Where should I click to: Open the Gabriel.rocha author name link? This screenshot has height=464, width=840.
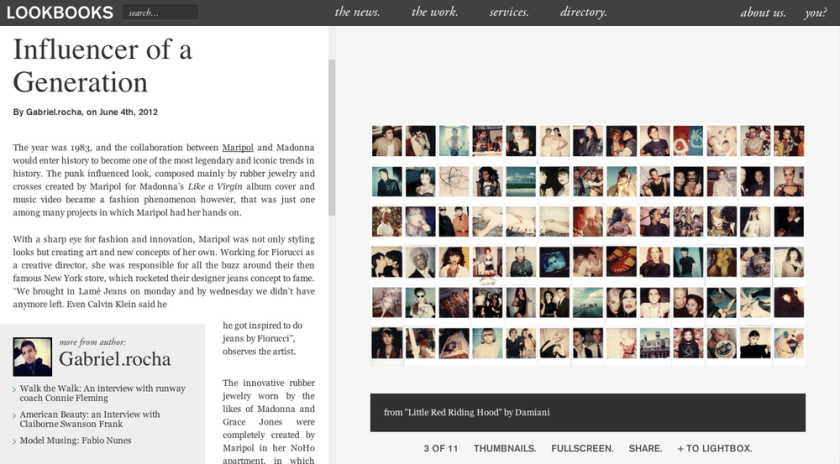(115, 359)
